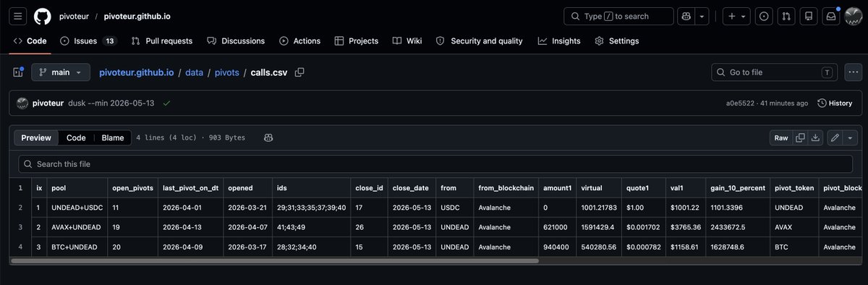The image size is (868, 285).
Task: View file History
Action: click(835, 103)
